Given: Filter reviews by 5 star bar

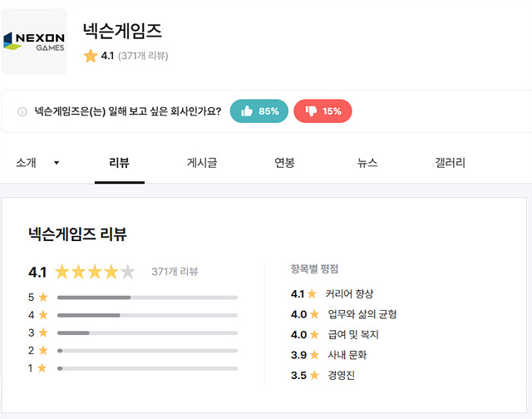Looking at the screenshot, I should [147, 297].
